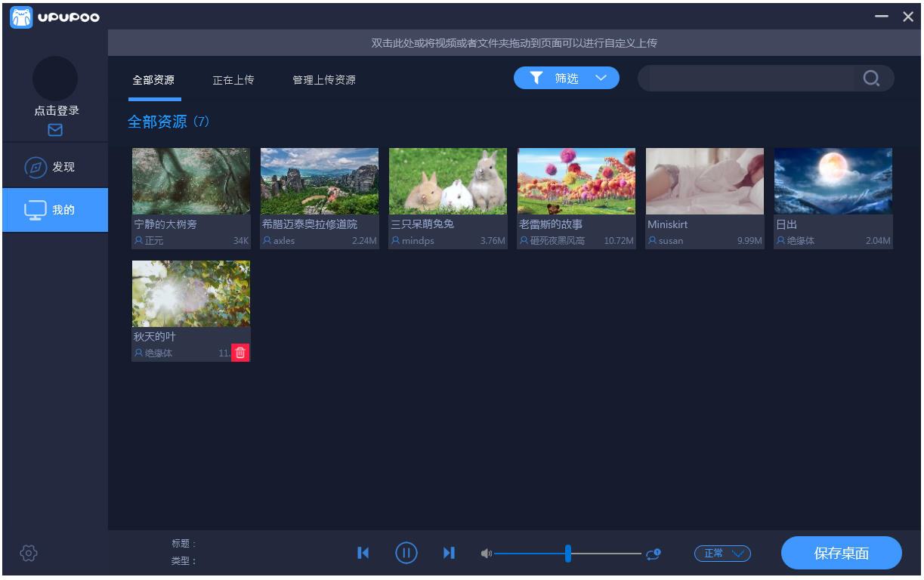Click the volume slider handle
The width and height of the screenshot is (924, 580).
click(x=568, y=553)
